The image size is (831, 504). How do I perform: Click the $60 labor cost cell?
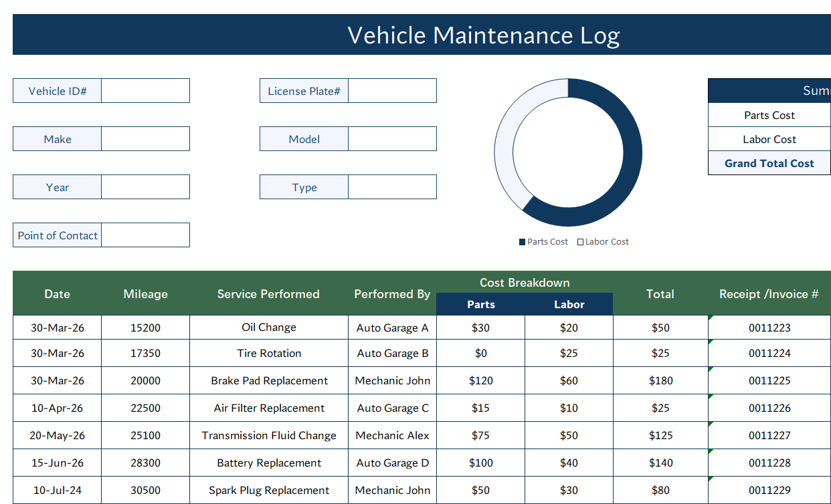pos(569,380)
